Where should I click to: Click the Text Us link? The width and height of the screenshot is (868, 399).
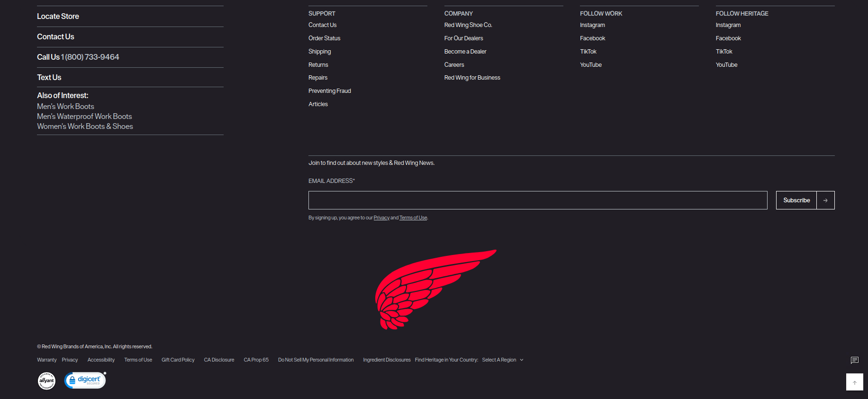[49, 78]
